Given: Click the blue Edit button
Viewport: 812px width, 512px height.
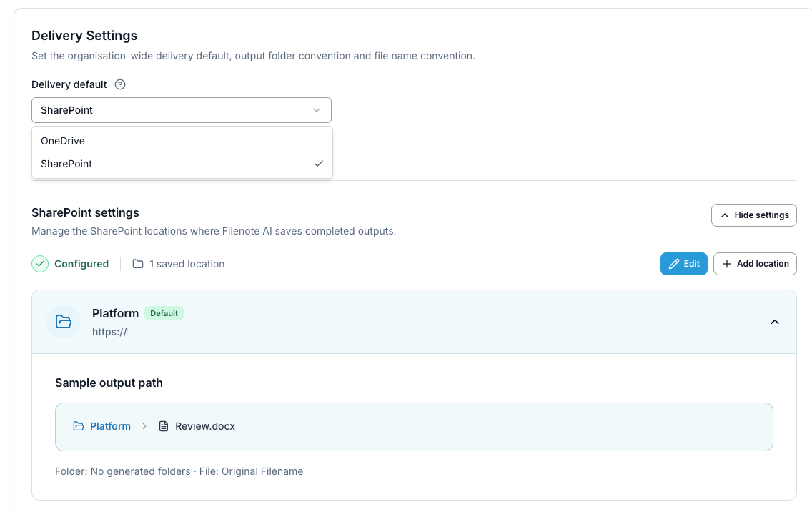Looking at the screenshot, I should (683, 264).
